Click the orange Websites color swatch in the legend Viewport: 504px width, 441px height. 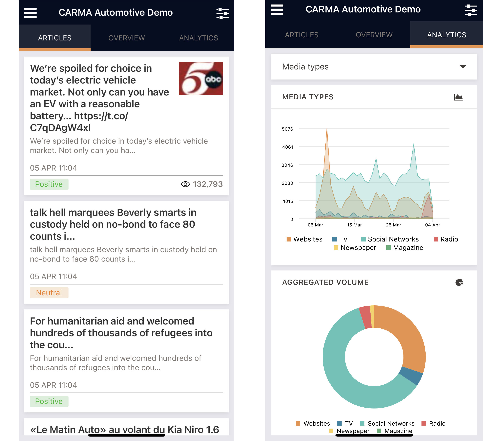click(x=289, y=239)
